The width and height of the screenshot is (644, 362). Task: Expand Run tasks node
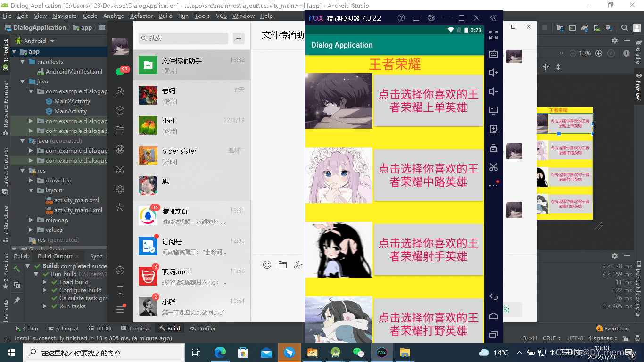coord(45,306)
